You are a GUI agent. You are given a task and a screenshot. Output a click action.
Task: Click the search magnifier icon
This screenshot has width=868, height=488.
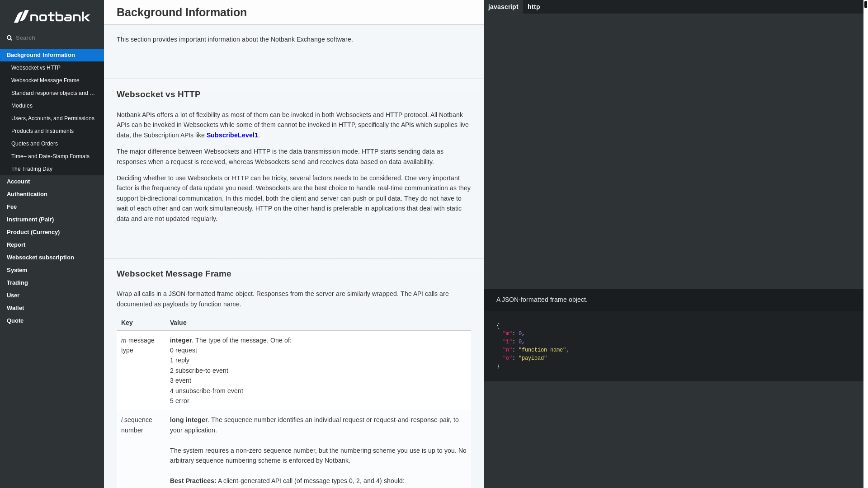click(9, 38)
